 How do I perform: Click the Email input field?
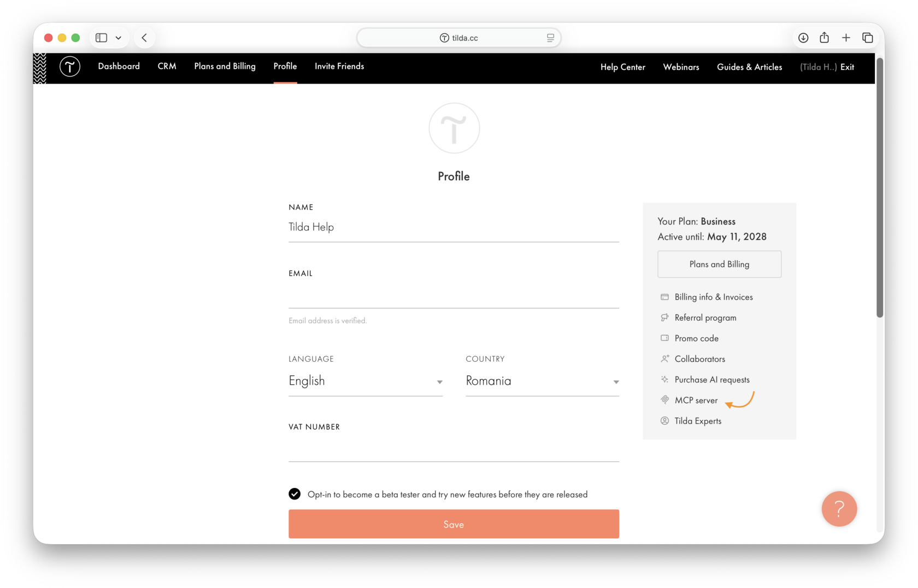coord(454,295)
